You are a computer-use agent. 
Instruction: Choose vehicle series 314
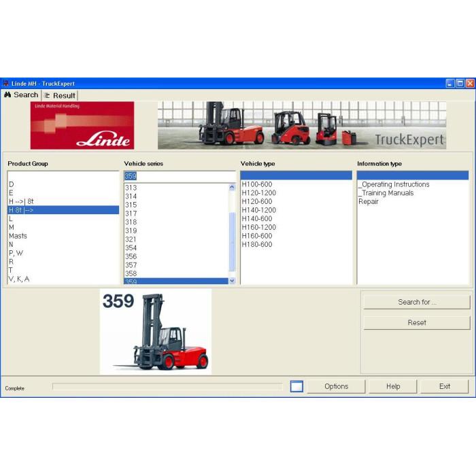[x=176, y=196]
